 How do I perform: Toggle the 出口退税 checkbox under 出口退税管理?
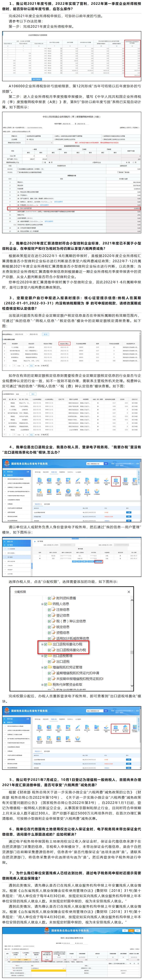pyautogui.click(x=49, y=662)
